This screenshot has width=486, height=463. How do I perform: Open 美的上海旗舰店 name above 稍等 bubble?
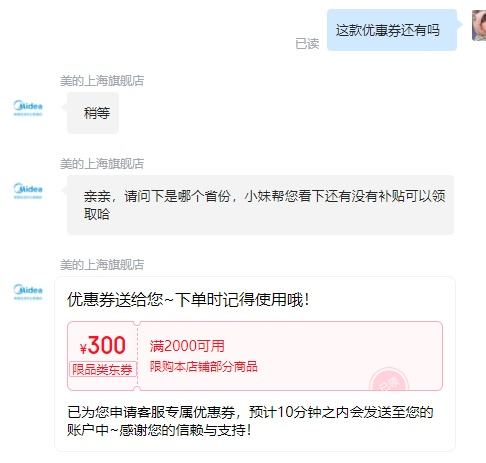point(102,81)
